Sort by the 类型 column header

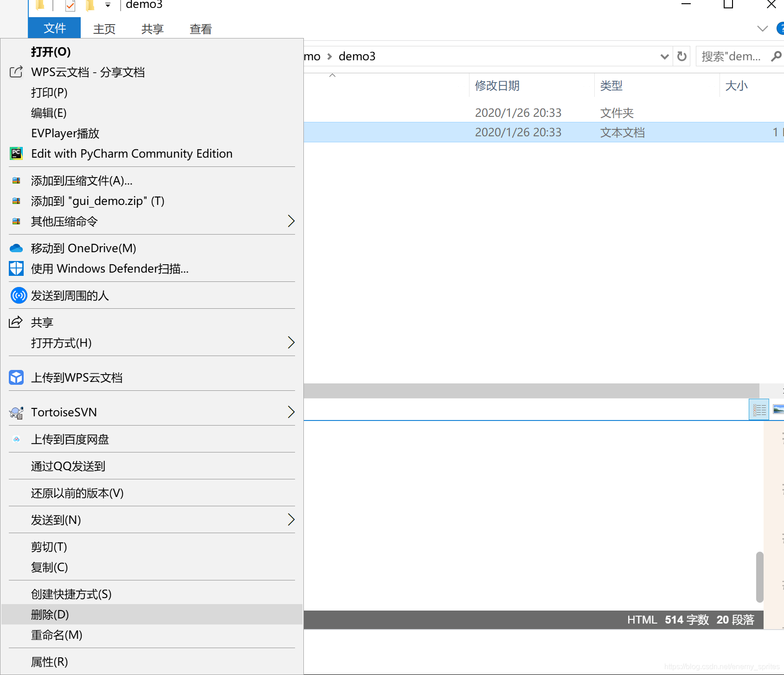point(657,85)
